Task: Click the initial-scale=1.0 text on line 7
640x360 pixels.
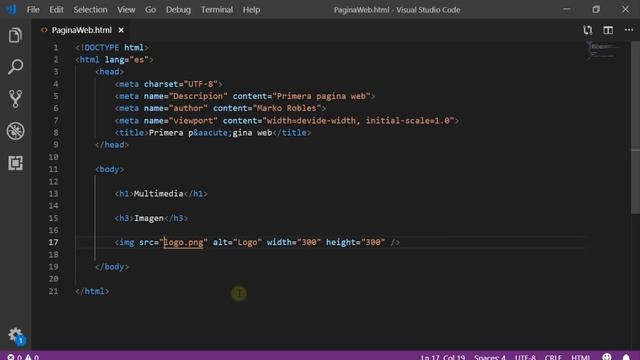Action: tap(407, 120)
